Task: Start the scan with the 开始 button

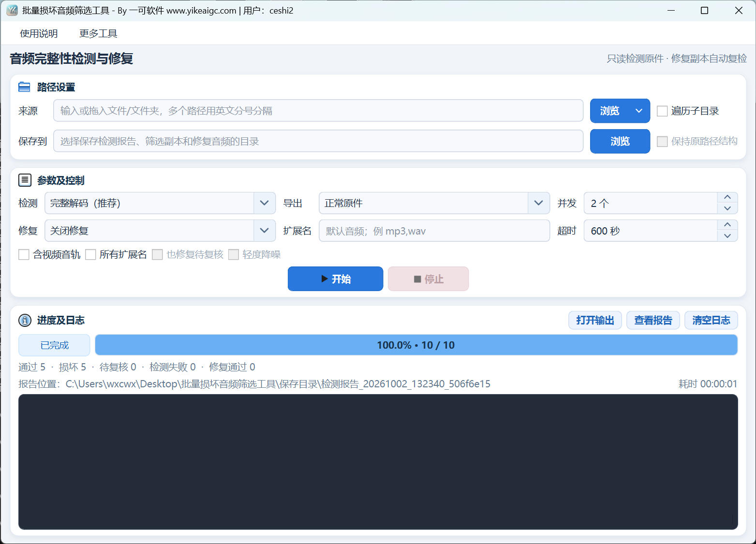Action: 335,279
